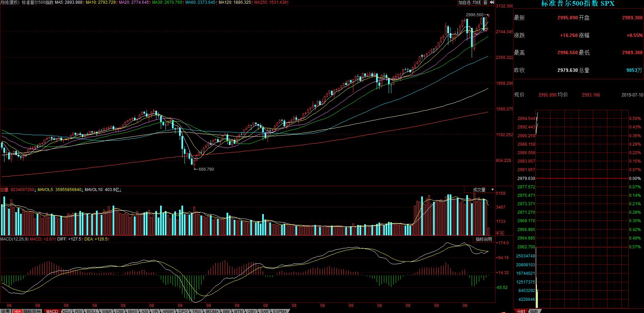Click the 666.790 low price marker
Image resolution: width=644 pixels, height=313 pixels.
(x=206, y=169)
